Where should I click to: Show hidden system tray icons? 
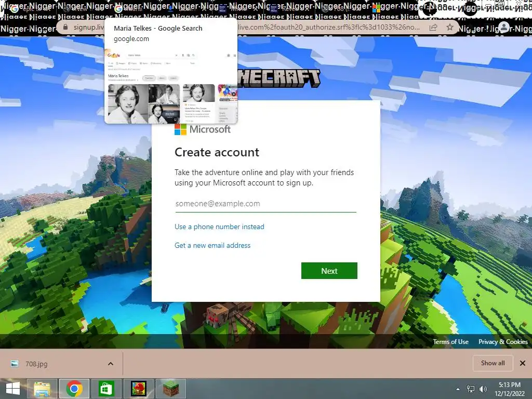[x=458, y=389]
